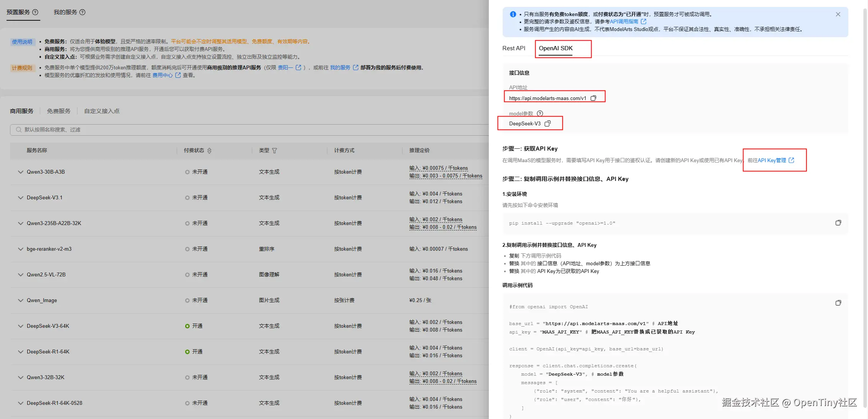This screenshot has height=419, width=868.
Task: Copy the DeepSeek-V3 model parameter
Action: (547, 123)
